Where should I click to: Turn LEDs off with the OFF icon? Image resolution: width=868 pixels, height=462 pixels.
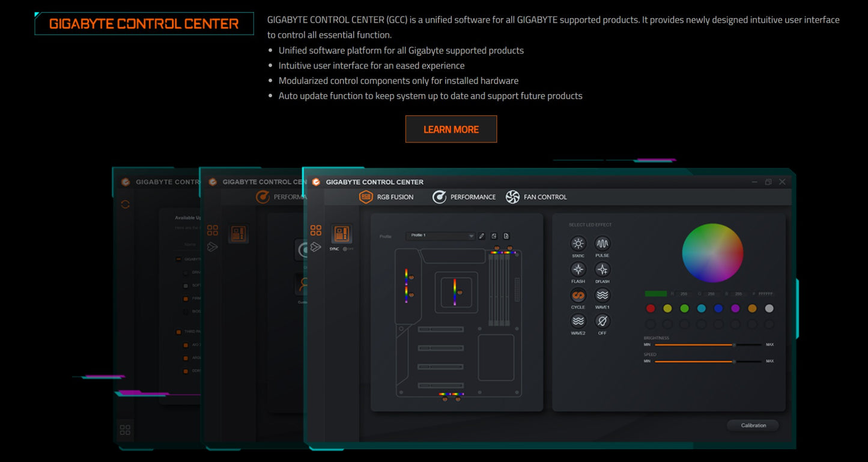click(x=602, y=321)
